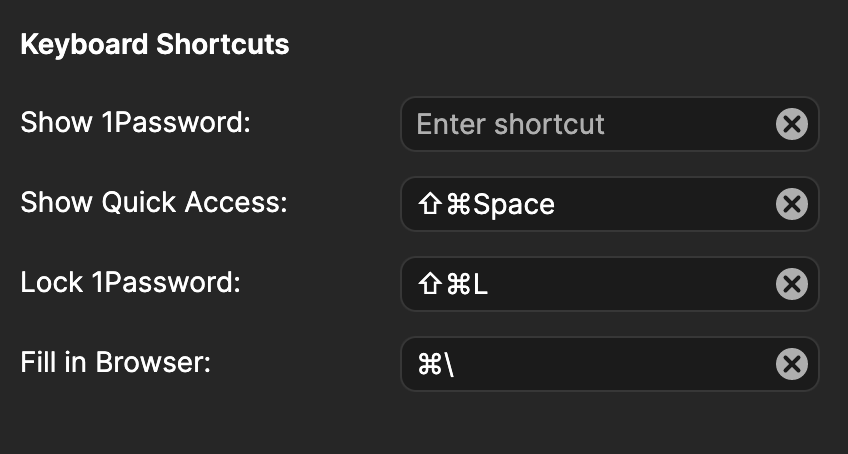
Task: Clear the Show 1Password shortcut
Action: pos(791,124)
